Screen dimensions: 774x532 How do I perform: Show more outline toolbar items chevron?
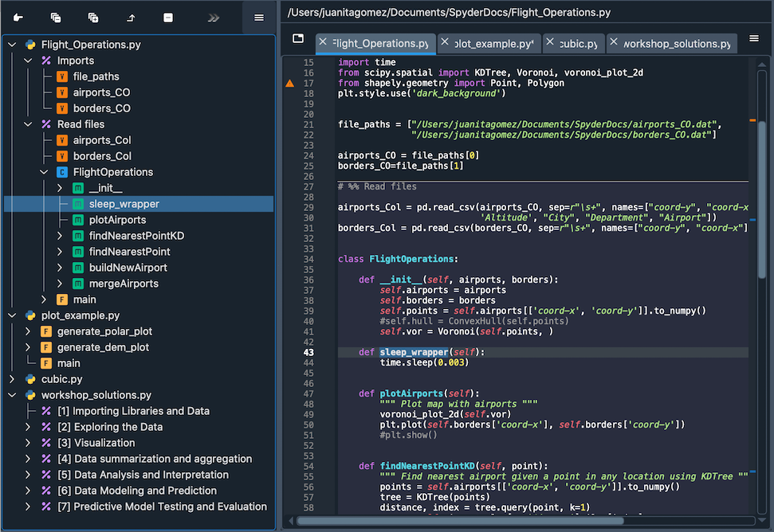click(x=213, y=17)
